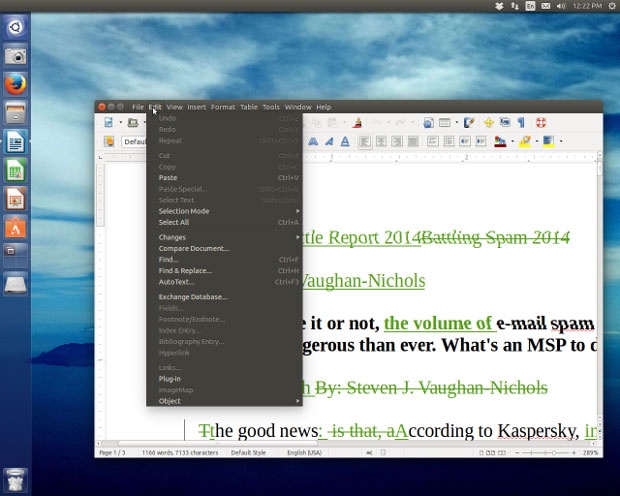Open the Gallery icon in the toolbar

point(505,123)
